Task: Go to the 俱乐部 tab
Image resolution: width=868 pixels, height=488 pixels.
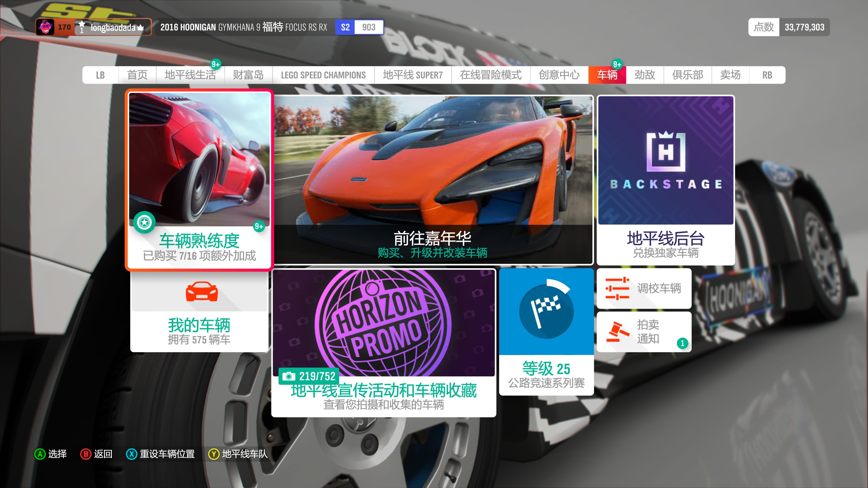Action: pyautogui.click(x=687, y=75)
